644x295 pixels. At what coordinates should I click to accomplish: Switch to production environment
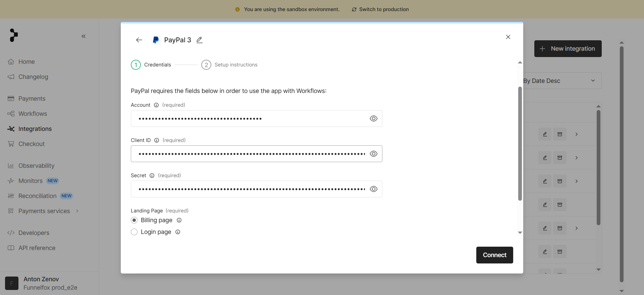380,9
